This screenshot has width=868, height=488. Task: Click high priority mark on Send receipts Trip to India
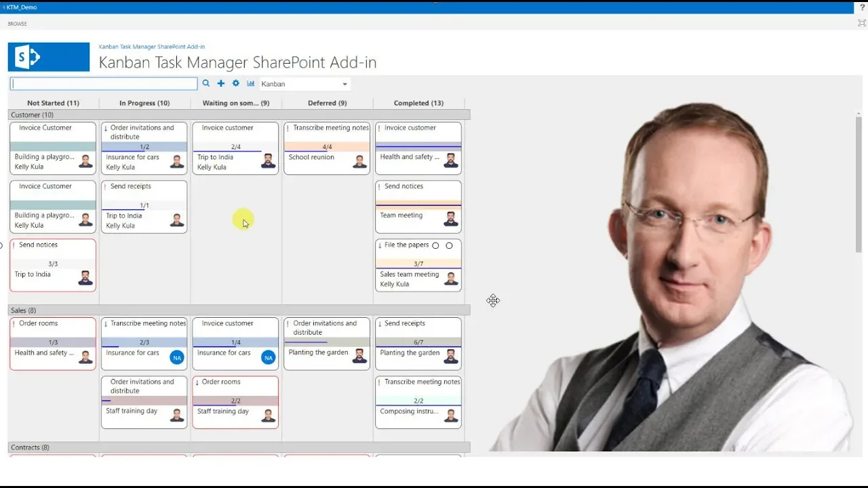(x=105, y=186)
